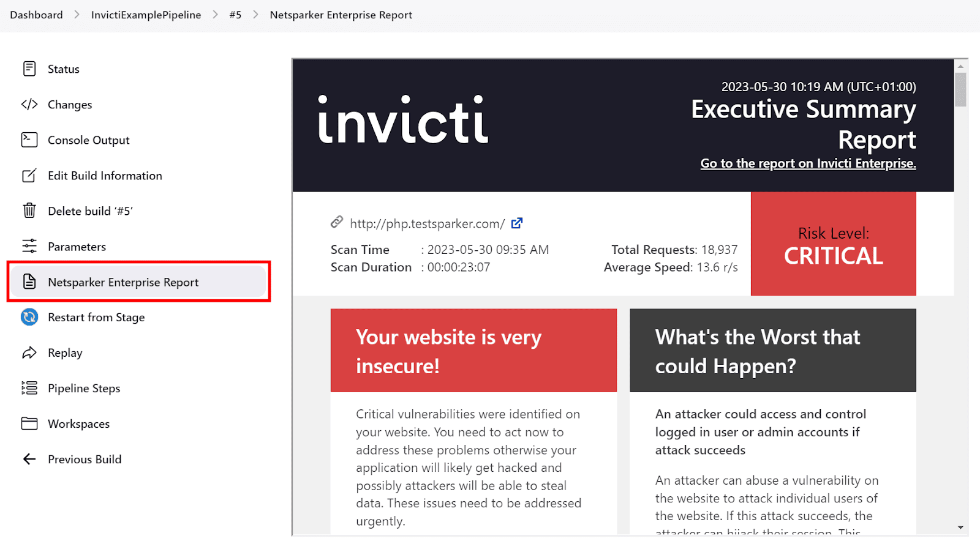
Task: Click the Console Output terminal icon
Action: pos(29,140)
